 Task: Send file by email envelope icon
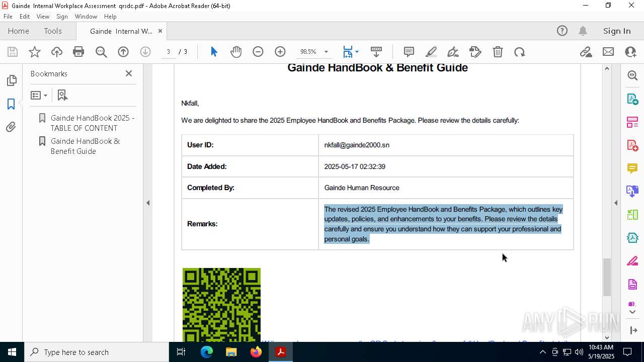(608, 52)
